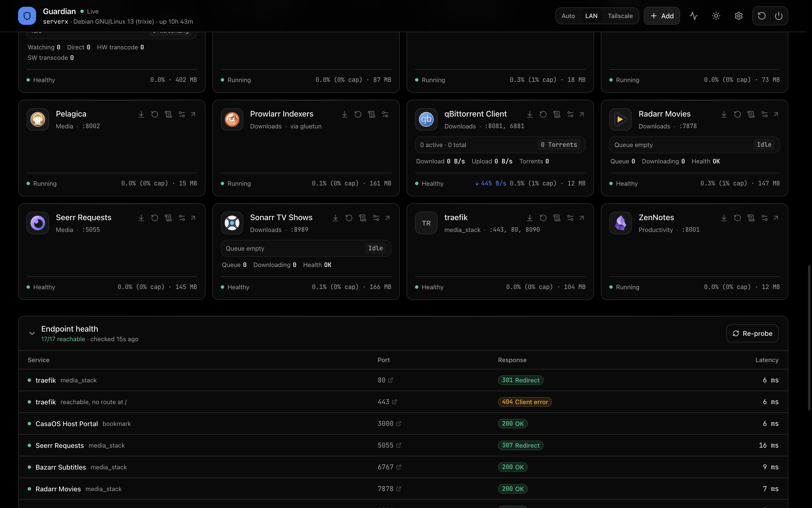Click the Guardian shield logo icon
Screen dimensions: 812x508
pos(27,16)
